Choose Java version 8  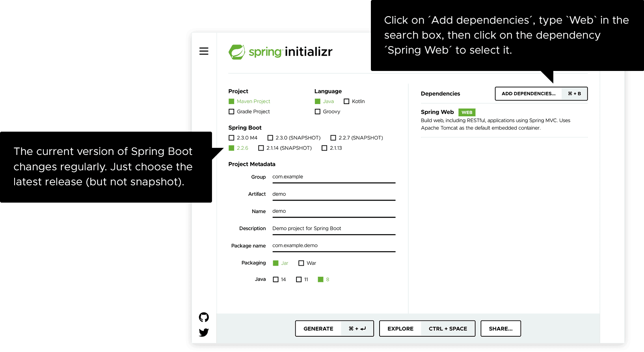[x=324, y=279]
